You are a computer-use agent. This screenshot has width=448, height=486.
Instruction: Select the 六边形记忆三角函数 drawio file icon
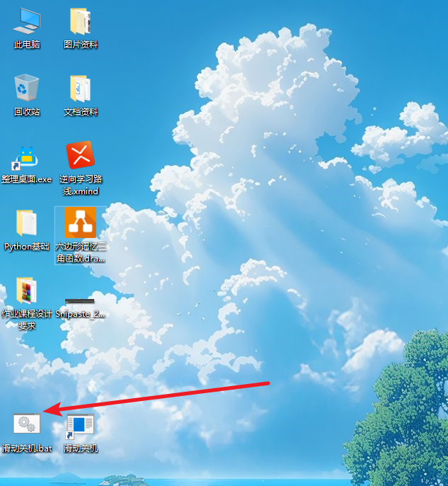[81, 222]
